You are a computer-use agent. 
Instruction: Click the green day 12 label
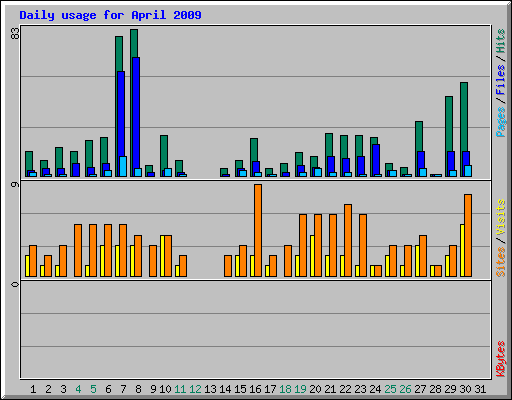pyautogui.click(x=195, y=389)
